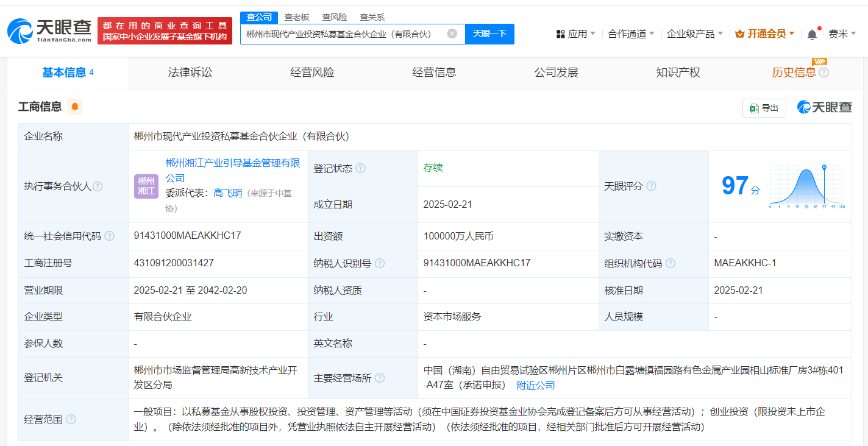
Task: Open the 费米 user account menu
Action: [x=842, y=34]
